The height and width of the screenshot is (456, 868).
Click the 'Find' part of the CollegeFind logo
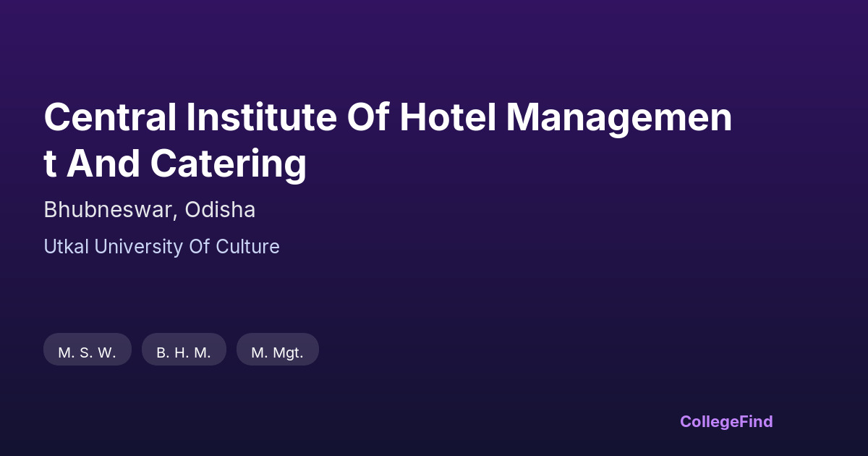click(756, 421)
